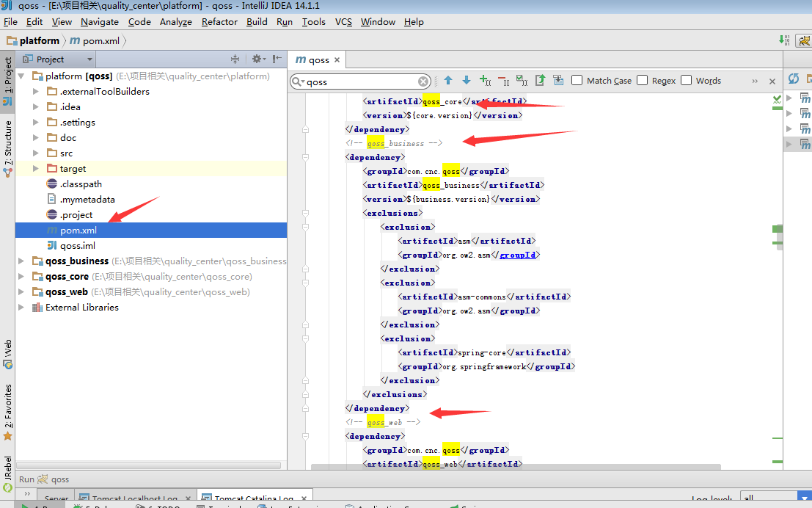Export search matches to Find window icon
This screenshot has height=508, width=812.
click(x=540, y=80)
